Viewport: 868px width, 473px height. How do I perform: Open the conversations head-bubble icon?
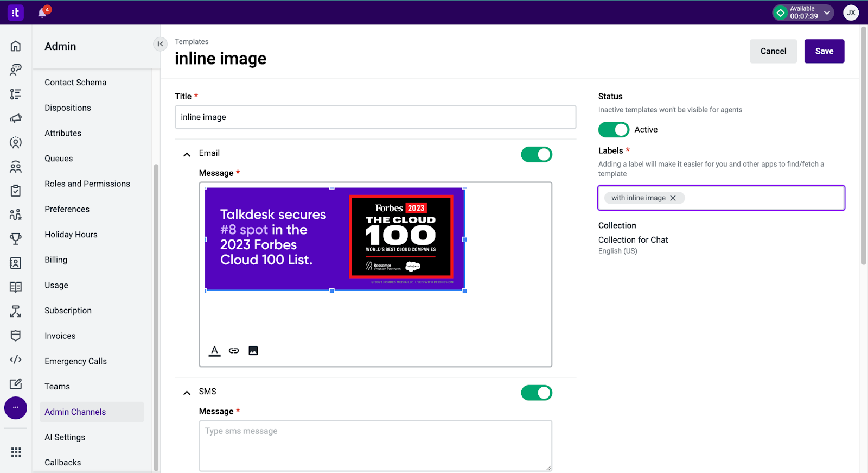[16, 70]
